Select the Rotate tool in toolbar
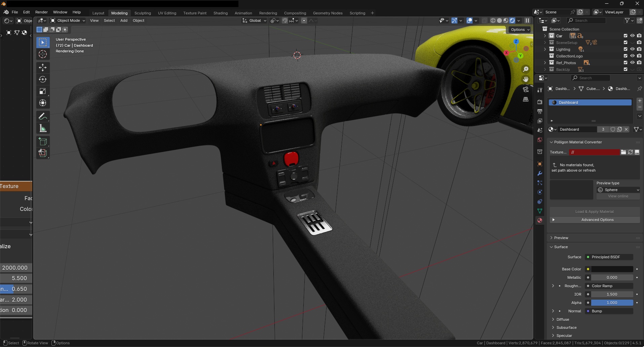Viewport: 644px width, 347px height. click(43, 79)
